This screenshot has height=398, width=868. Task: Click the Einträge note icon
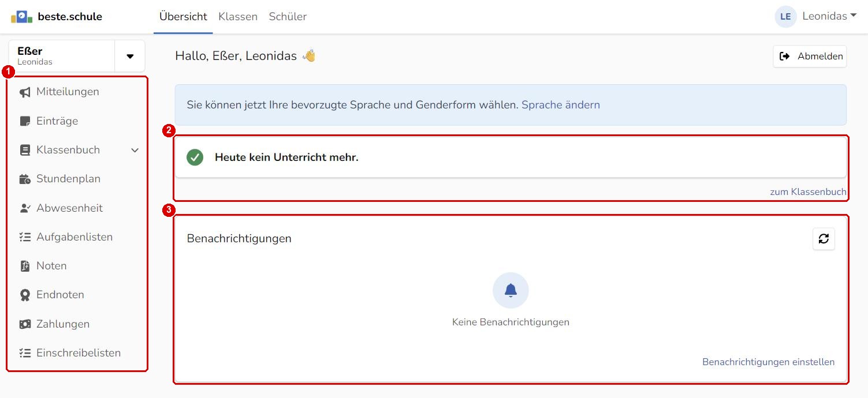(x=25, y=121)
